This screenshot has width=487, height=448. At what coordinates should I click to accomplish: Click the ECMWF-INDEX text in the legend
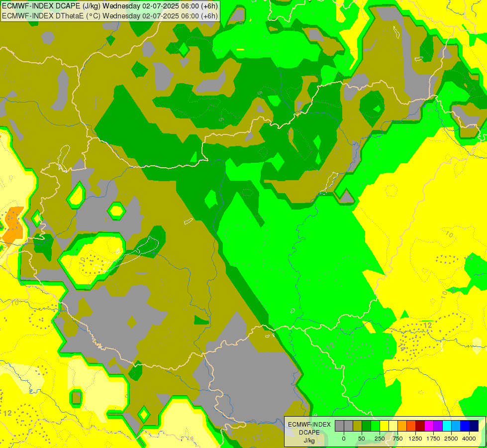pos(309,425)
